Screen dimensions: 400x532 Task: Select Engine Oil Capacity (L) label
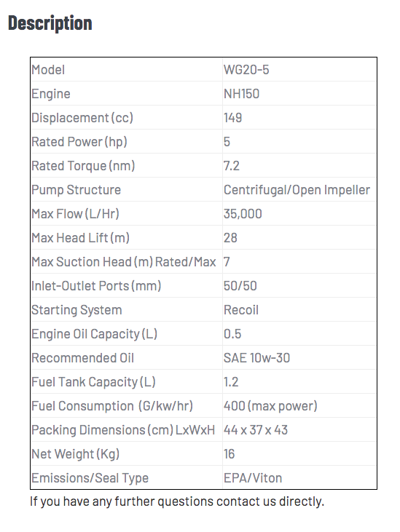point(95,334)
